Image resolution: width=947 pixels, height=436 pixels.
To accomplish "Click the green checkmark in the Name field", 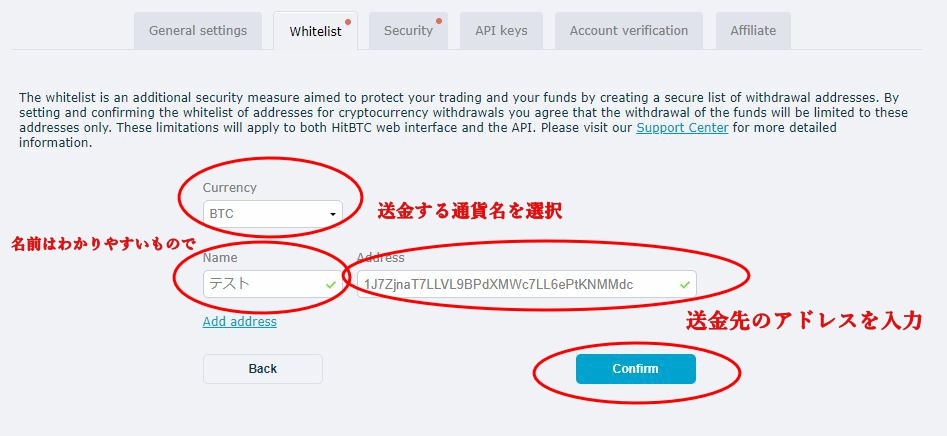I will (x=330, y=284).
